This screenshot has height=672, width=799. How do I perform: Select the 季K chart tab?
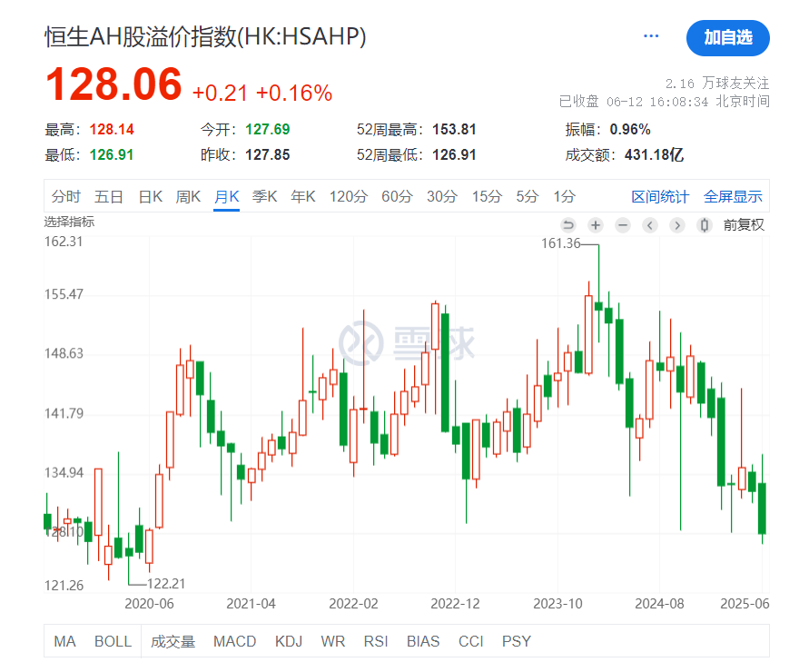264,196
